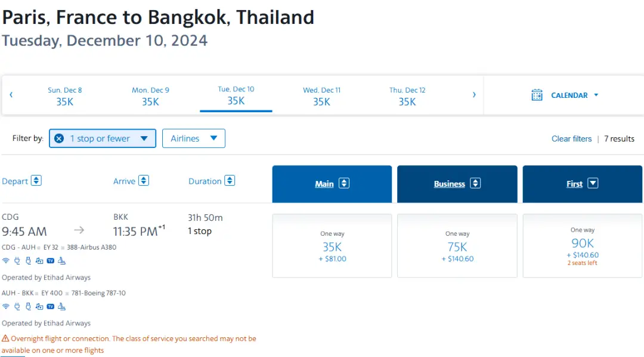
Task: Click the lie-flat seat icon for EY 400
Action: click(61, 306)
